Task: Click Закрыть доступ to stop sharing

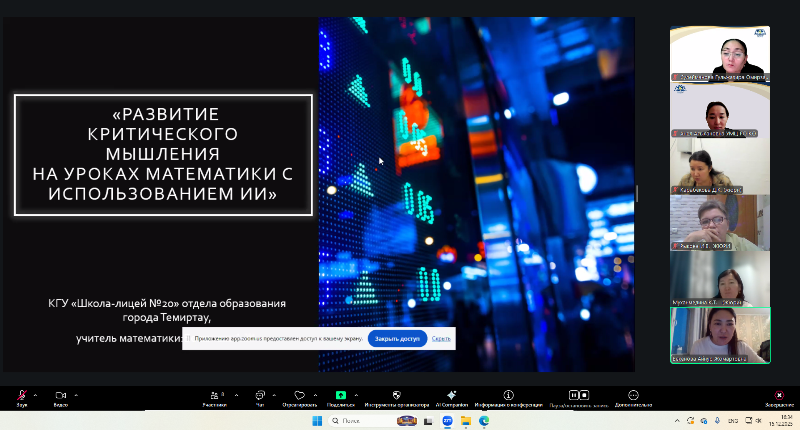Action: pos(397,339)
